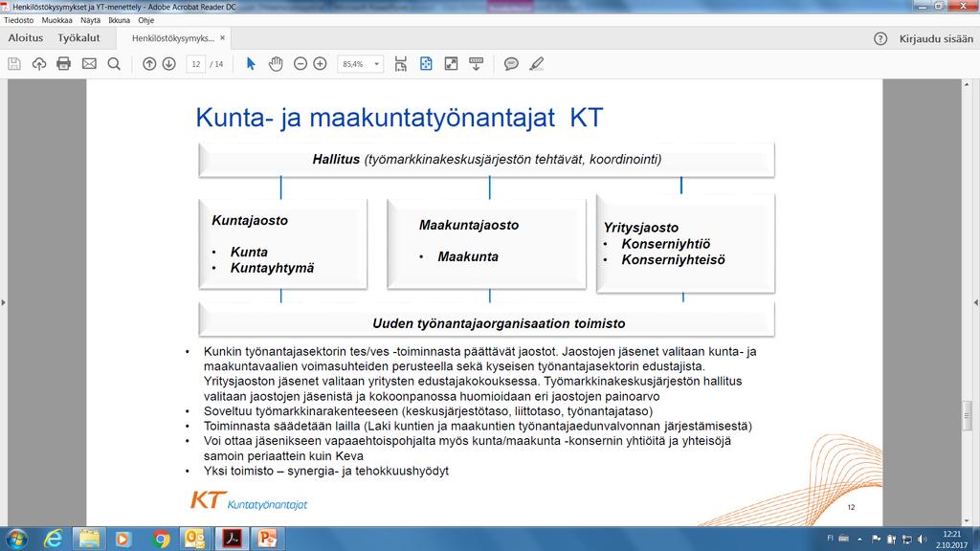Open Google Chrome from taskbar
This screenshot has width=980, height=551.
pos(161,539)
